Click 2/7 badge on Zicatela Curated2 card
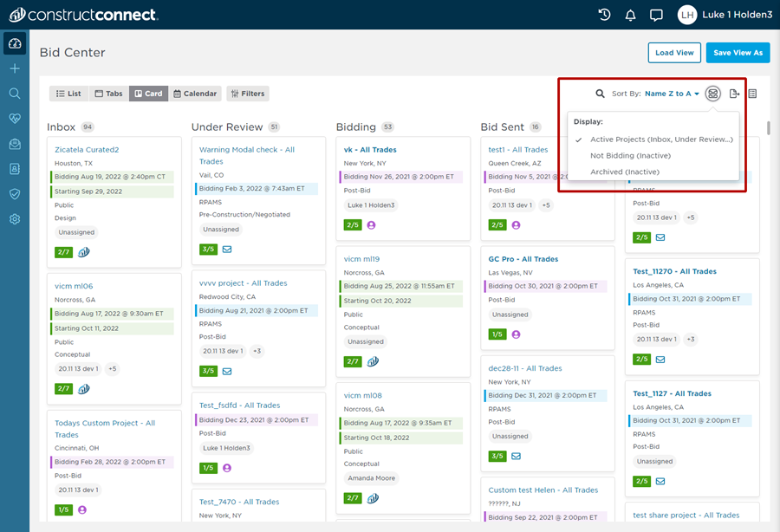The height and width of the screenshot is (532, 780). [x=63, y=252]
